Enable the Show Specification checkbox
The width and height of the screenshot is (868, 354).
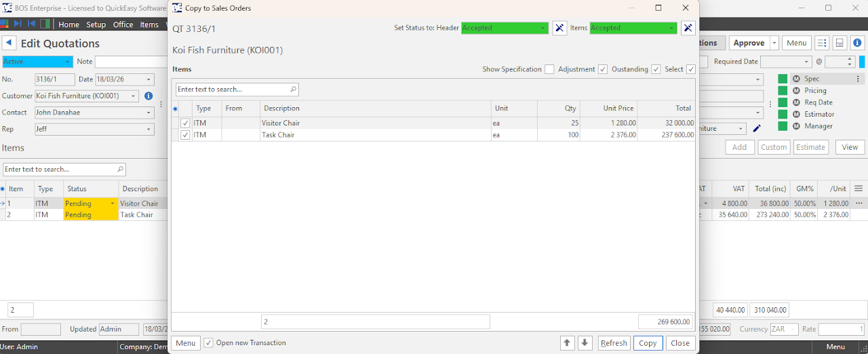tap(549, 69)
